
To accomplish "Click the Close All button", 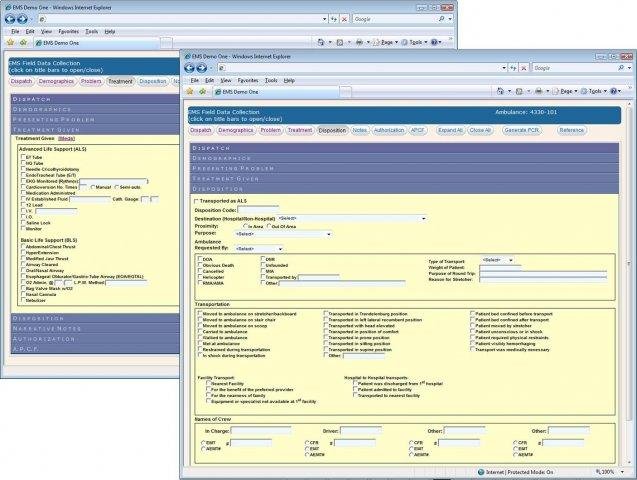I will (480, 130).
